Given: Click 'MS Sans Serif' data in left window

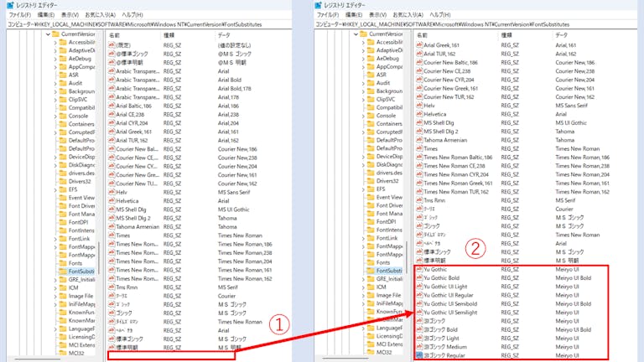Looking at the screenshot, I should pyautogui.click(x=234, y=192).
